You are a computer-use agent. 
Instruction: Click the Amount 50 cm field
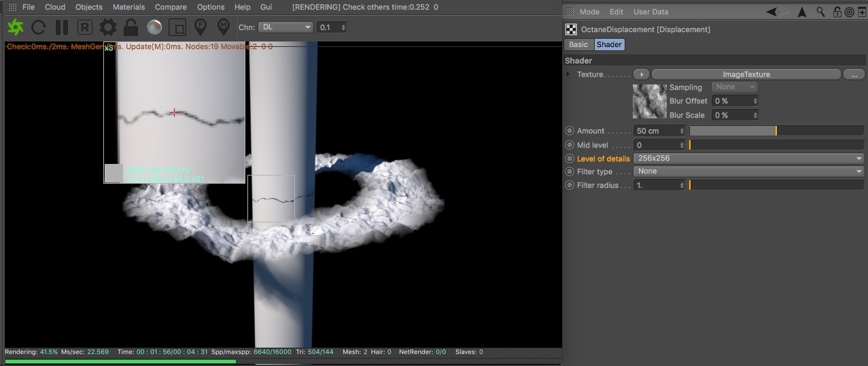[659, 131]
